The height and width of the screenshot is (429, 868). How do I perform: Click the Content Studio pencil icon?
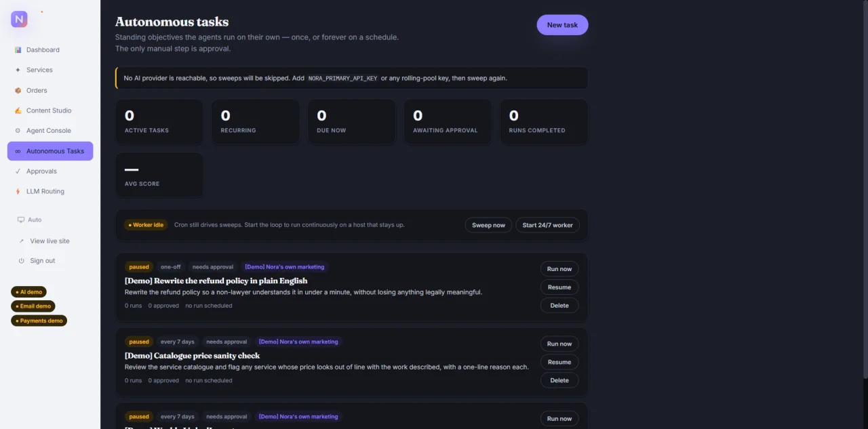pyautogui.click(x=18, y=110)
